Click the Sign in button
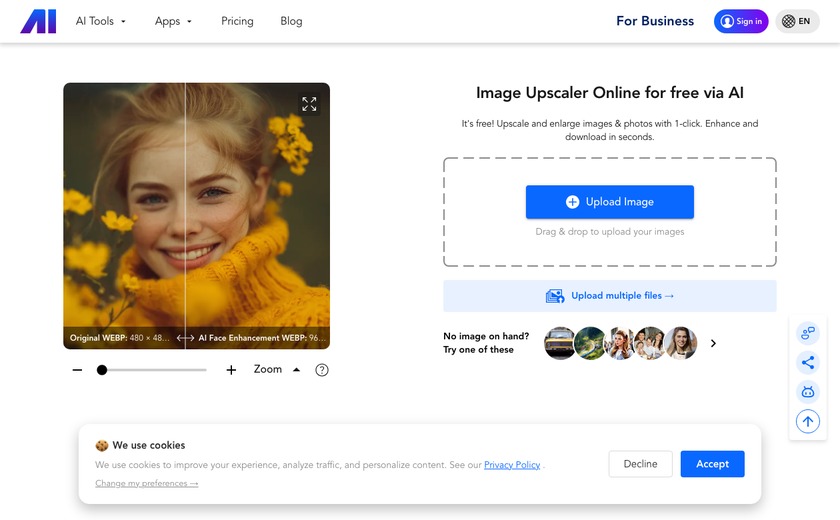Viewport: 840px width, 520px height. coord(741,21)
